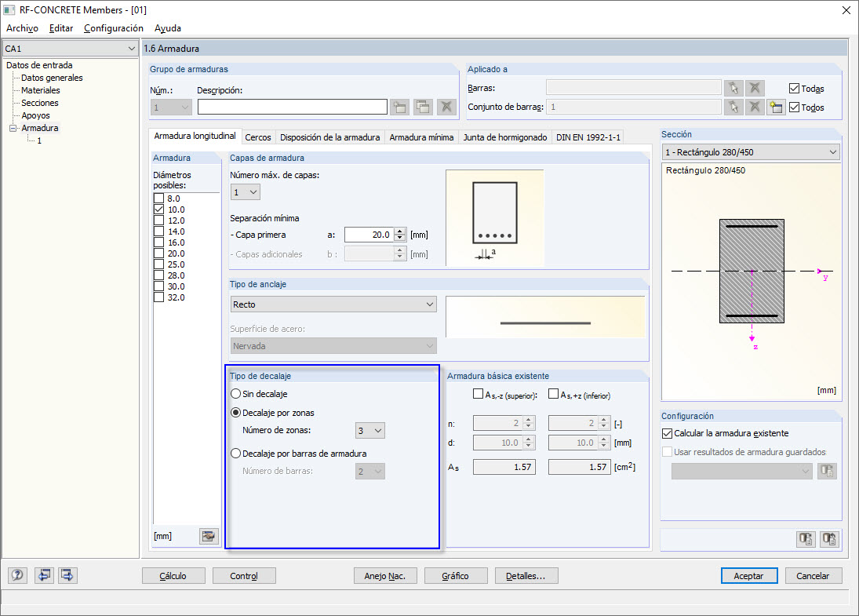Image resolution: width=859 pixels, height=616 pixels.
Task: Click the Cancelar button
Action: 813,576
